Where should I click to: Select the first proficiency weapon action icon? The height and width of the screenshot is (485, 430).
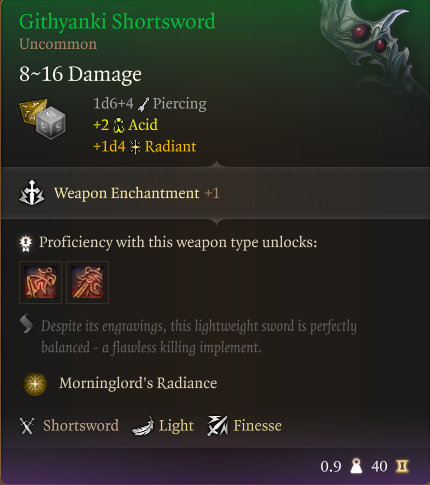(x=40, y=282)
